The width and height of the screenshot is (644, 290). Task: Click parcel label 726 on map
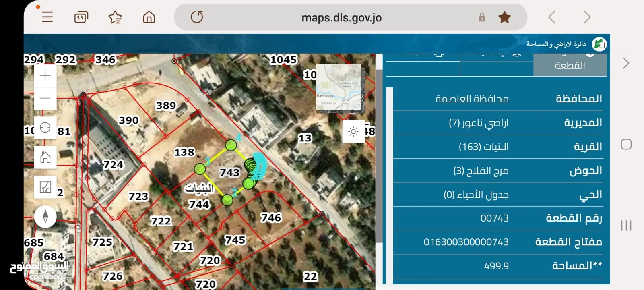point(112,276)
